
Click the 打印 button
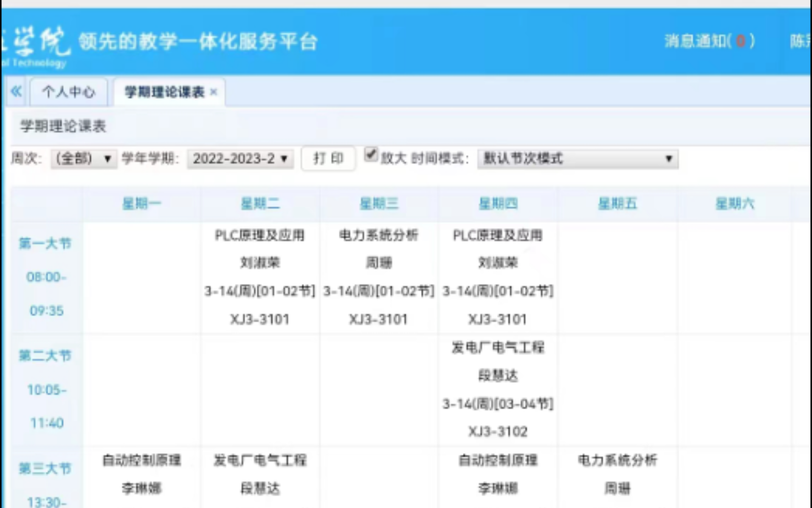click(x=328, y=159)
